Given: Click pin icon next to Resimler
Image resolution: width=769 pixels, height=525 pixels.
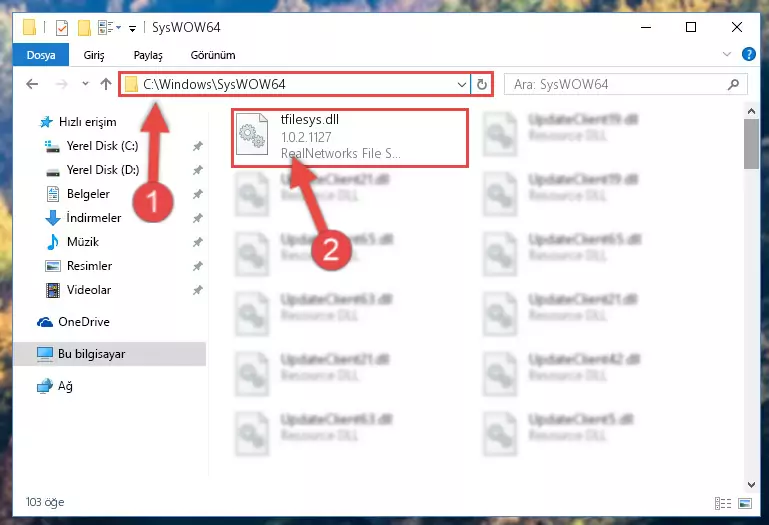Looking at the screenshot, I should [x=197, y=266].
